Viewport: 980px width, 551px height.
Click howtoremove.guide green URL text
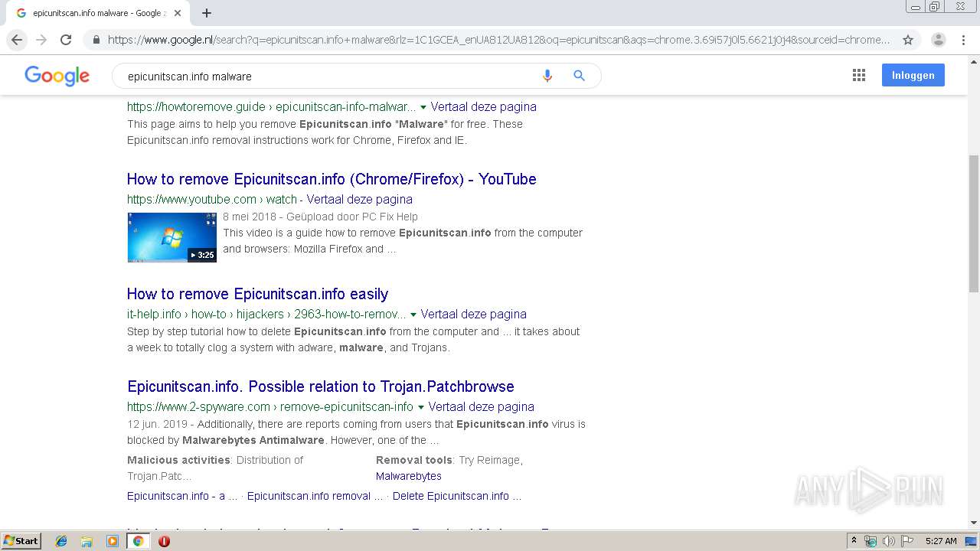(x=272, y=106)
